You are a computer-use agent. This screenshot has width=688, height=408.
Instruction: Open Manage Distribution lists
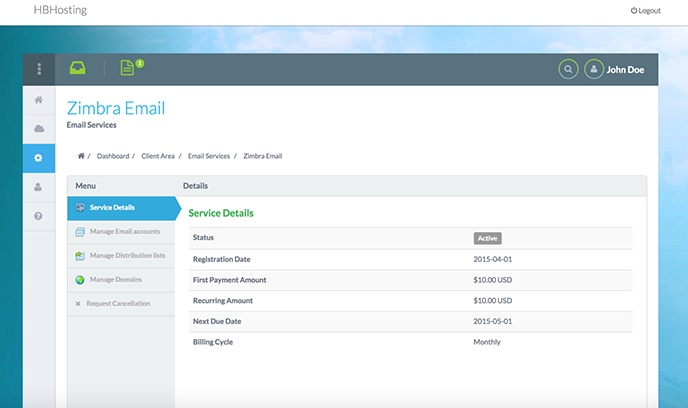127,256
